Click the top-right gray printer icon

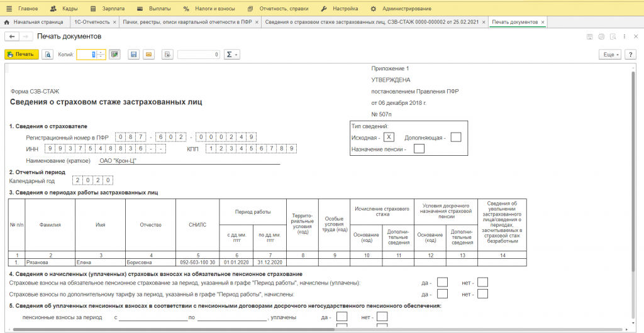[x=601, y=37]
